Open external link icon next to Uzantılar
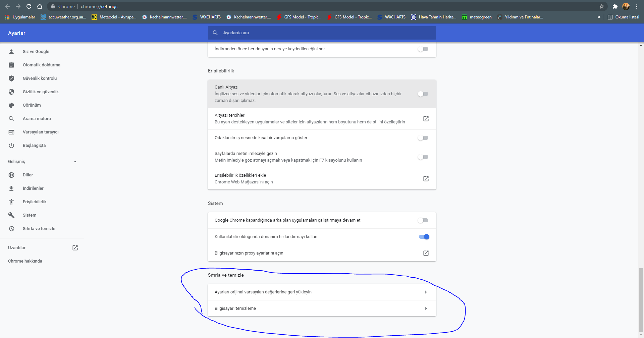644x338 pixels. (x=75, y=248)
